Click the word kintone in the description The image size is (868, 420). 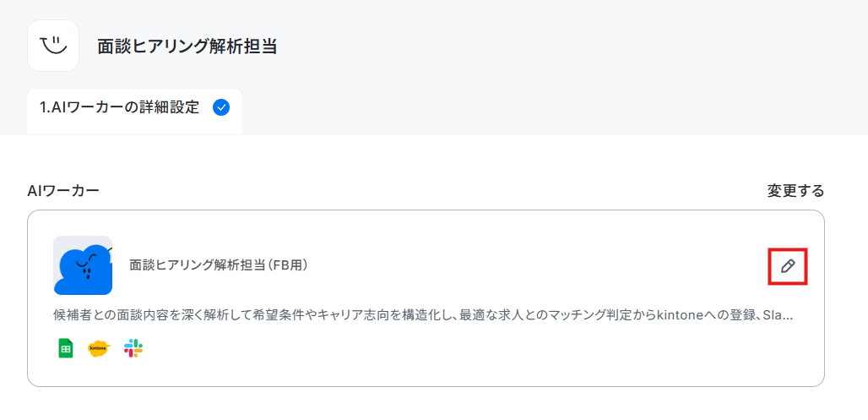(x=677, y=316)
